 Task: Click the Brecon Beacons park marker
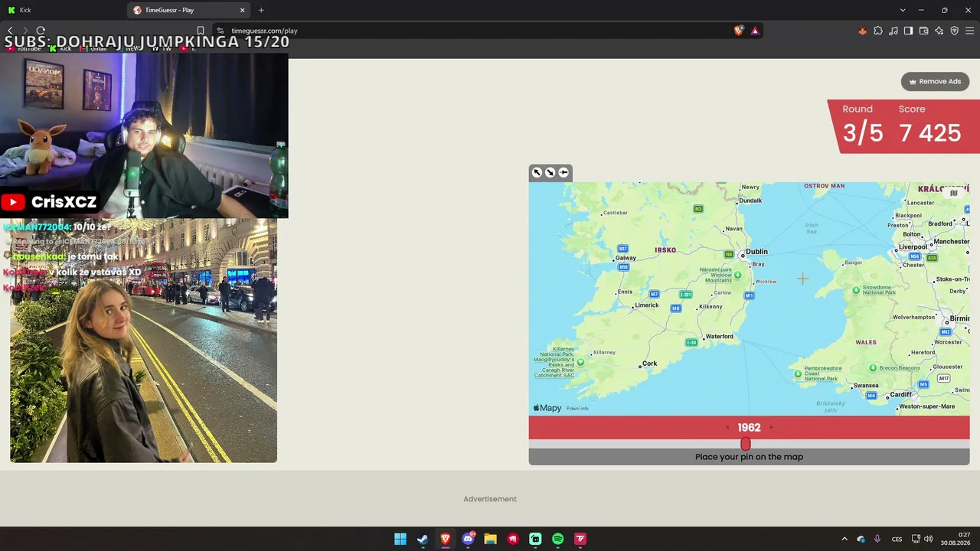[x=872, y=367]
